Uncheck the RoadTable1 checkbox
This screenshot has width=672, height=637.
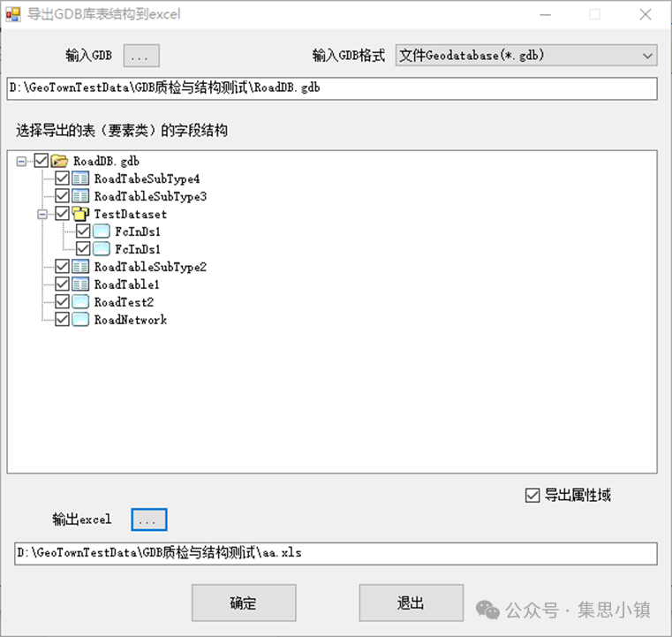pyautogui.click(x=62, y=284)
